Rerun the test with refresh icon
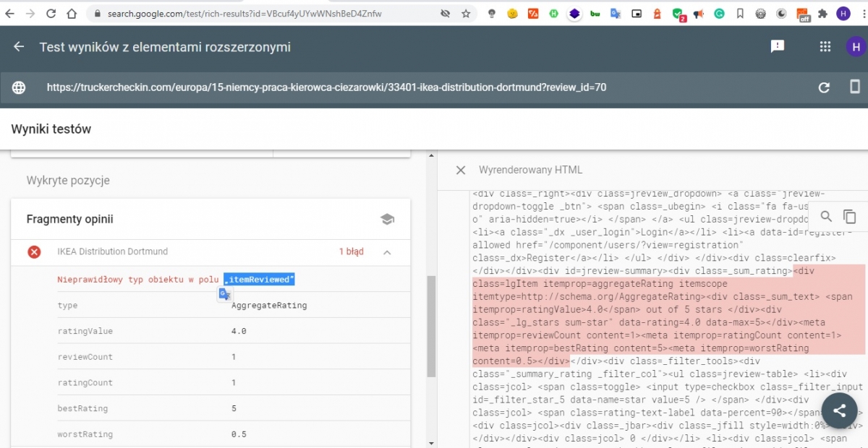The height and width of the screenshot is (448, 868). coord(824,87)
